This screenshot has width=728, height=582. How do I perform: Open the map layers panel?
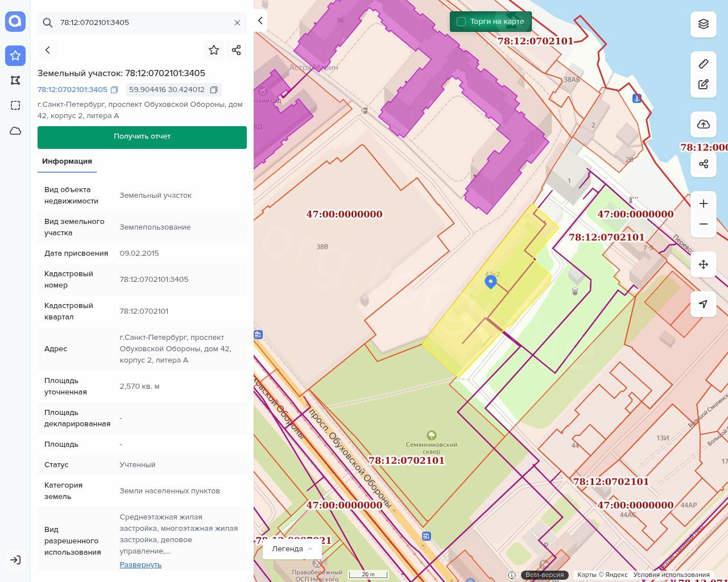coord(704,24)
